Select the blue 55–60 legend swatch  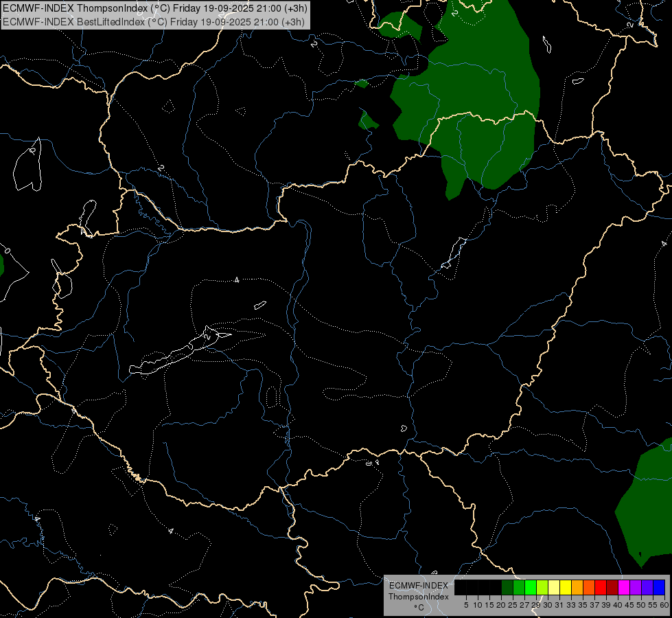pyautogui.click(x=659, y=587)
